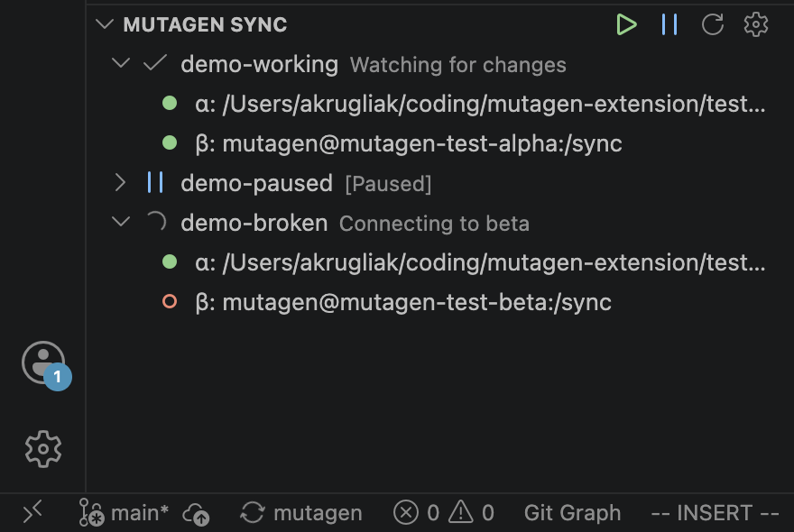
Task: Click the mutagen sync status bar item
Action: tap(301, 513)
